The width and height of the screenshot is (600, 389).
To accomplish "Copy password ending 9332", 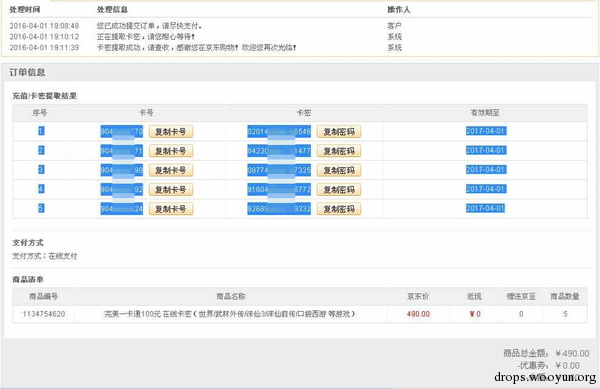I will (339, 209).
